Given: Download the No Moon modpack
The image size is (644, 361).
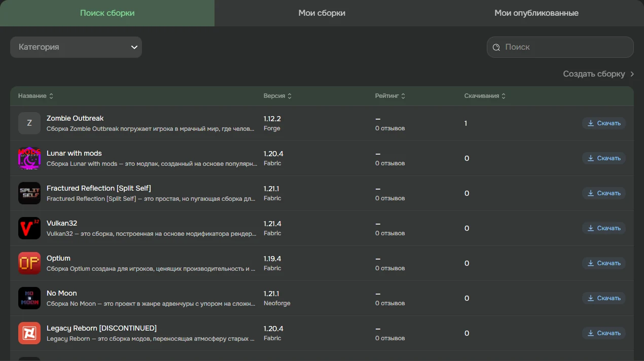Looking at the screenshot, I should pyautogui.click(x=604, y=298).
